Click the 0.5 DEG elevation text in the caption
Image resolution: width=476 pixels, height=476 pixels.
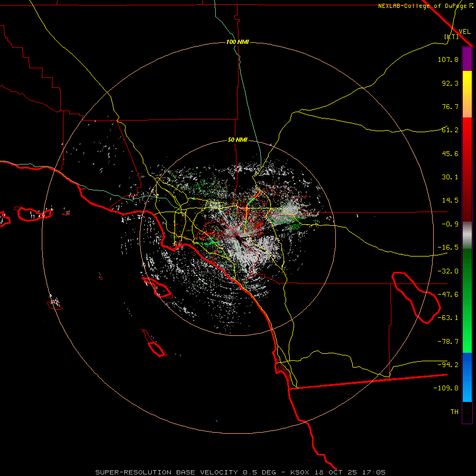pyautogui.click(x=260, y=472)
